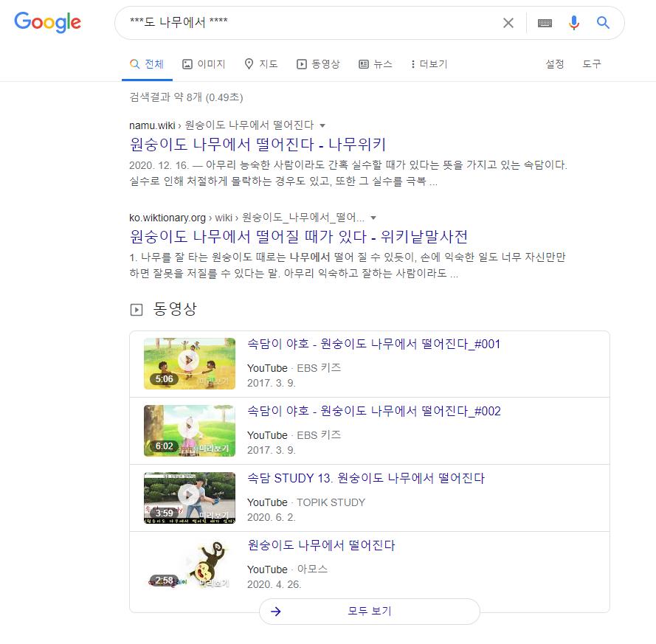Image resolution: width=656 pixels, height=644 pixels.
Task: Click the 동영상 section heading text
Action: coord(175,309)
